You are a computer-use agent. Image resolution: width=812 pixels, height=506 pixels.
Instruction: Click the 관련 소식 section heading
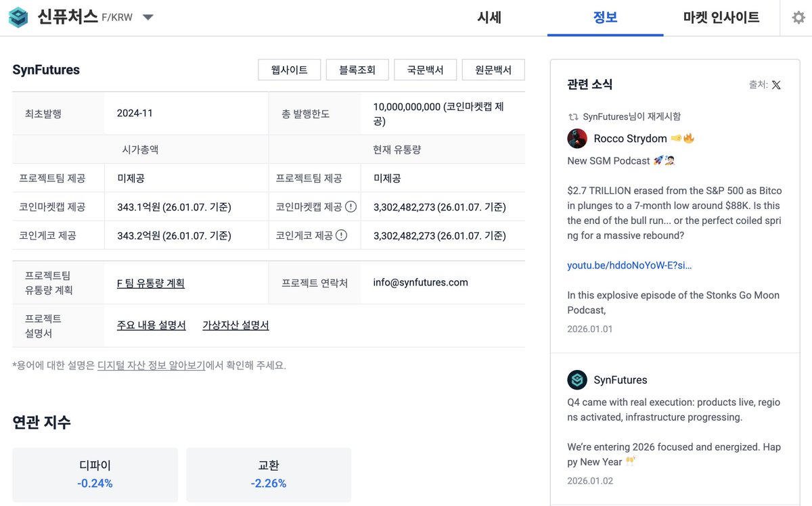(x=589, y=85)
